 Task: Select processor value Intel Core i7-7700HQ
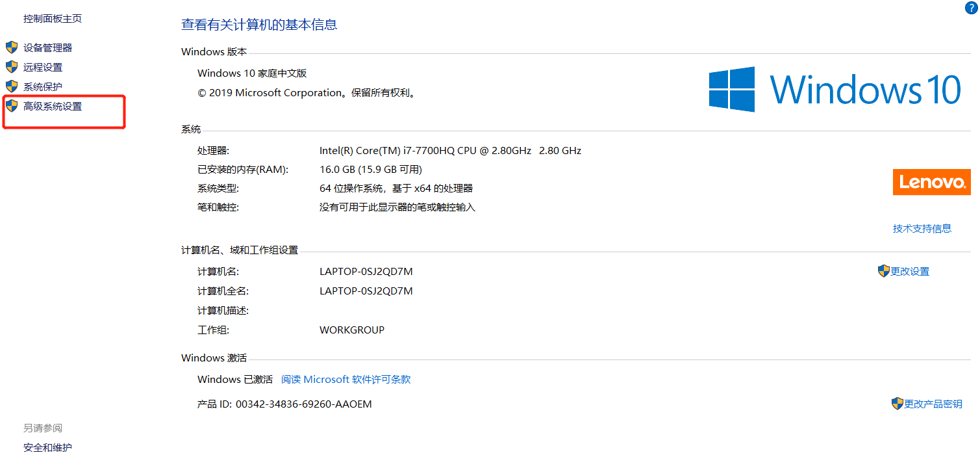[x=450, y=151]
